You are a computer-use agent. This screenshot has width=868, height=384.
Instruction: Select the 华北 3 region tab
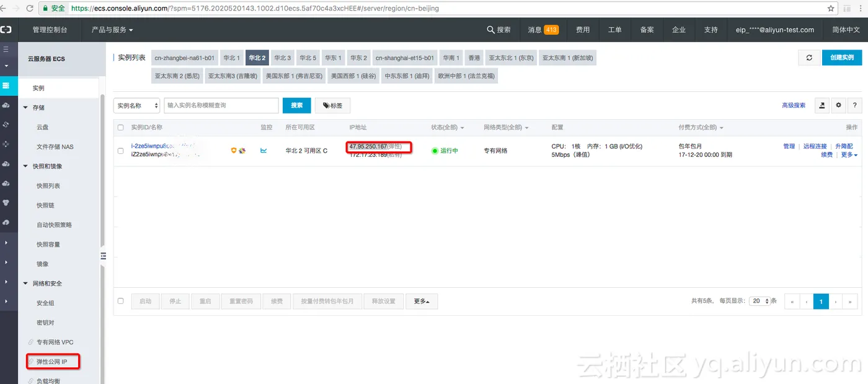click(x=282, y=58)
